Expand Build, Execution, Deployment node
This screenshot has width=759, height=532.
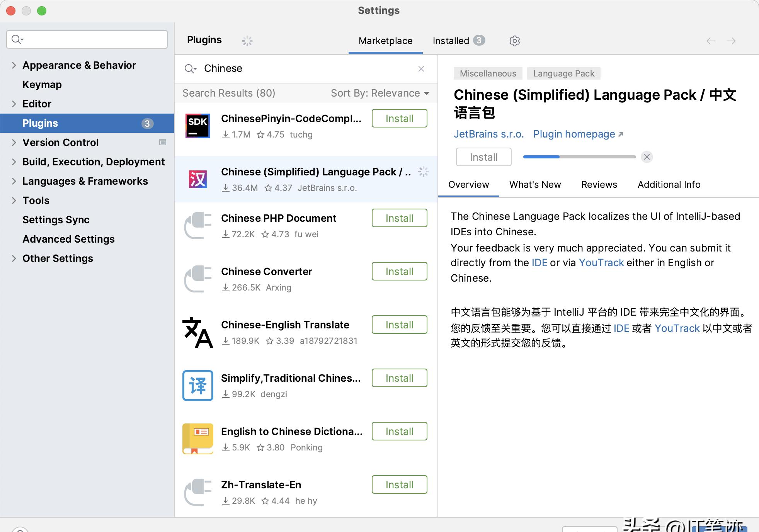pyautogui.click(x=14, y=162)
